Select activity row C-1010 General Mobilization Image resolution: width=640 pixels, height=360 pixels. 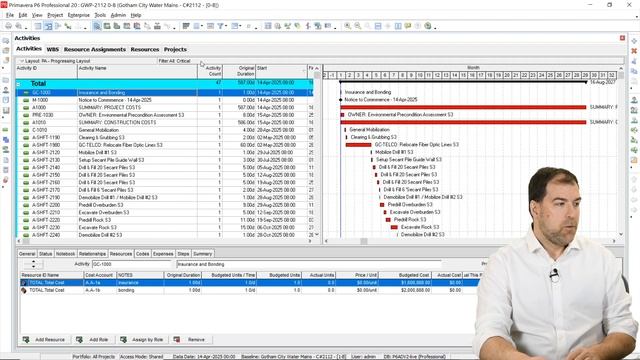[x=165, y=130]
